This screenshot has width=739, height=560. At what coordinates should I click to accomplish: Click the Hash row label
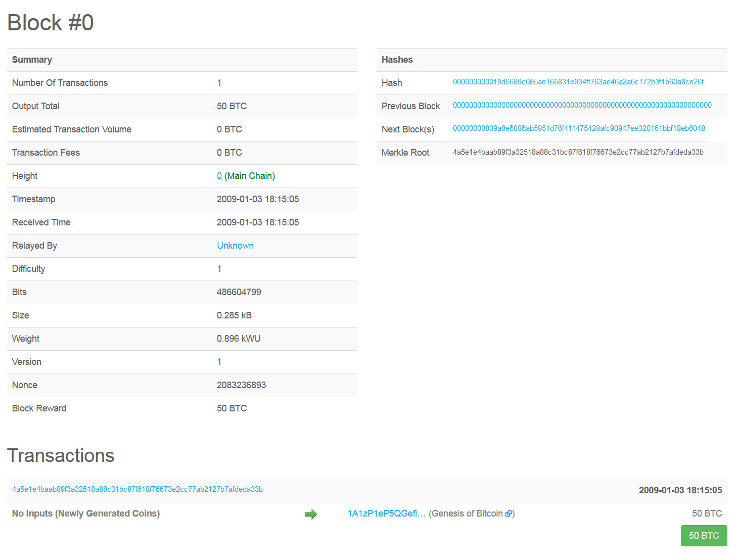(392, 83)
